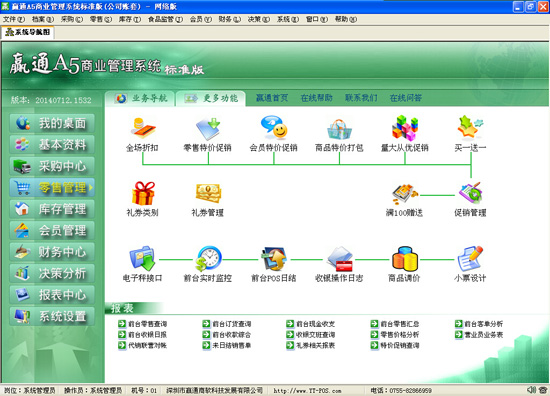Open the 前台收款综合 report

click(227, 335)
